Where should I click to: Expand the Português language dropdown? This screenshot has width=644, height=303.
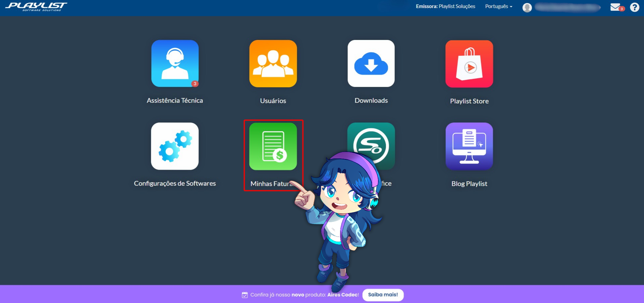tap(499, 6)
